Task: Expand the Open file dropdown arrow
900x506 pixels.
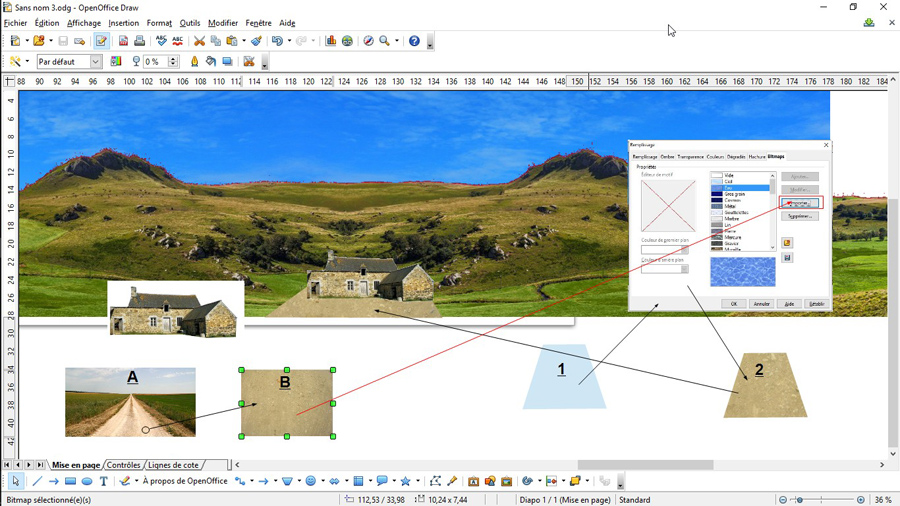Action: pos(49,41)
